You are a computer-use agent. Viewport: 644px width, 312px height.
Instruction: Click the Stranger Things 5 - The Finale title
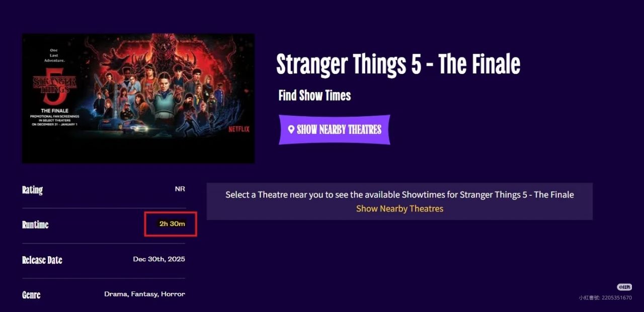pyautogui.click(x=398, y=65)
